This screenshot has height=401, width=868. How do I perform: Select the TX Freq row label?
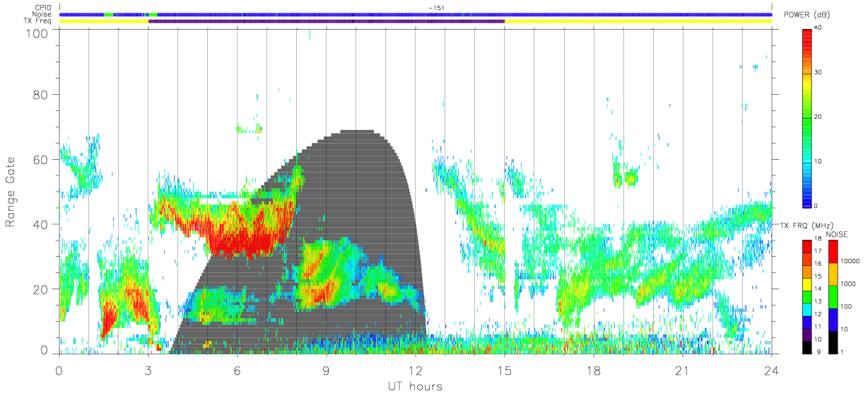38,21
